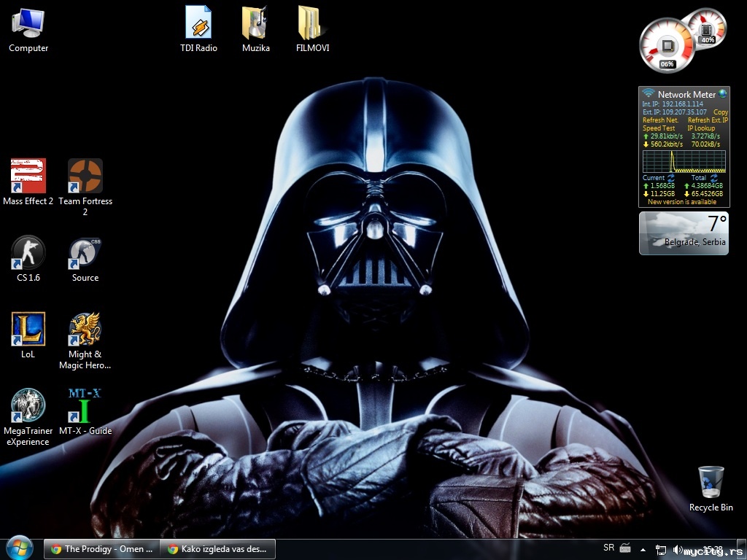Click the 560.2kbit/s download speed value
The width and height of the screenshot is (747, 560).
(667, 144)
